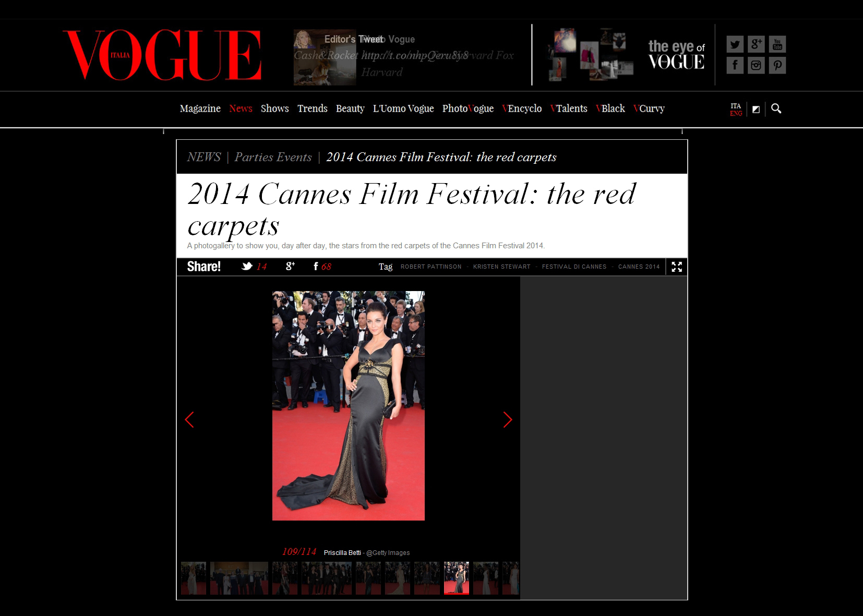Open the Shows menu item
This screenshot has height=616, width=863.
tap(274, 108)
